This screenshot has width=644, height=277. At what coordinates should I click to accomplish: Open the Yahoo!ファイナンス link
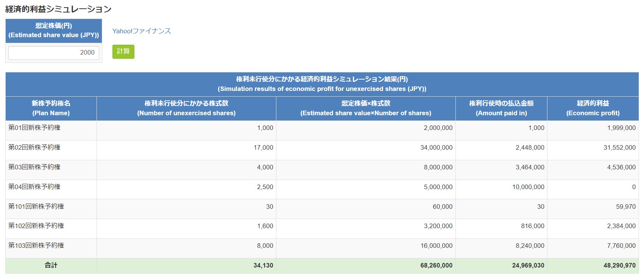point(142,31)
